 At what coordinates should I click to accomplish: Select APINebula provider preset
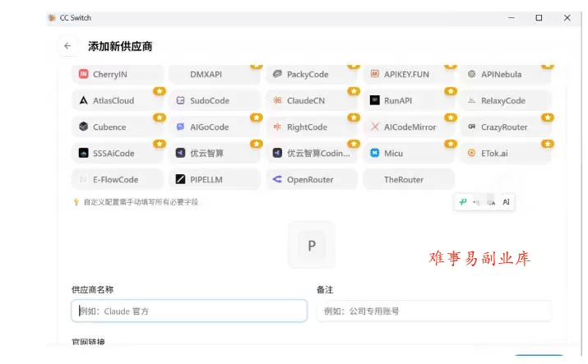pos(506,74)
